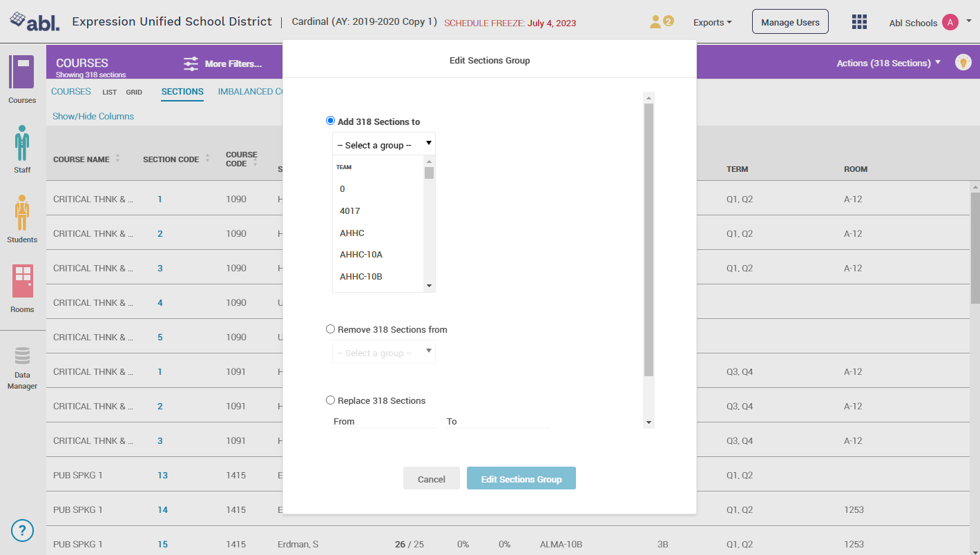Click the Cancel button

tap(431, 479)
